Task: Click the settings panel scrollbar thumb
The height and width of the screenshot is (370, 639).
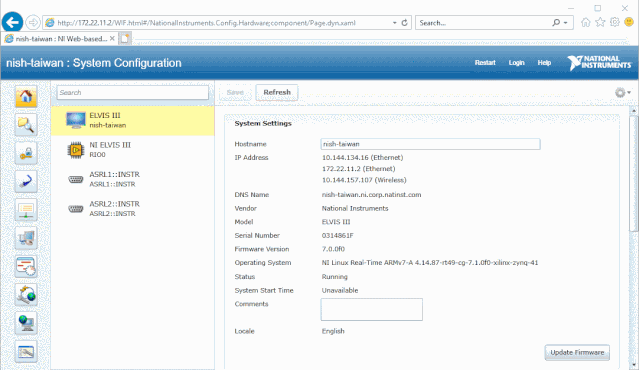Action: (634, 174)
